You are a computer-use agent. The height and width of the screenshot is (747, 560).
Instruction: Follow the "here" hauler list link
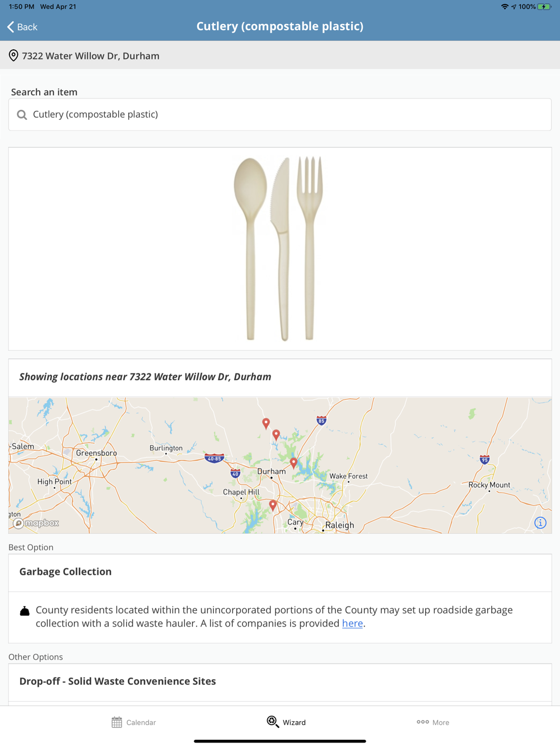click(x=352, y=623)
